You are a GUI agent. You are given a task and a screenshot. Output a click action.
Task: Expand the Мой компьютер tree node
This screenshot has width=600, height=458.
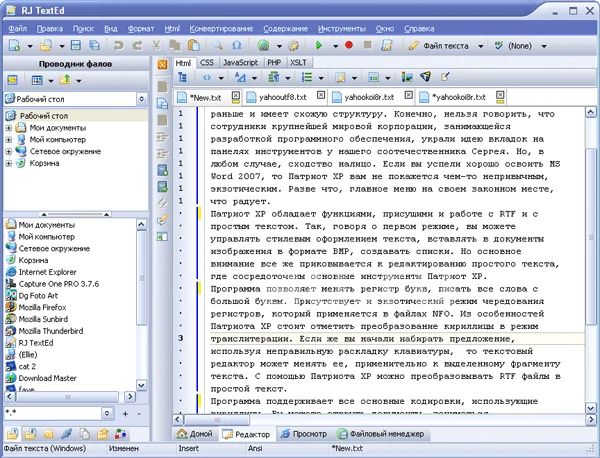tap(9, 140)
